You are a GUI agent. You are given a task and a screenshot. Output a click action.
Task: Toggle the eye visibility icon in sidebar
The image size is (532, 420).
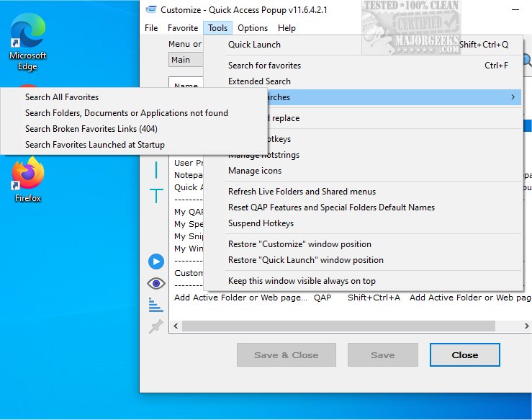(x=156, y=283)
